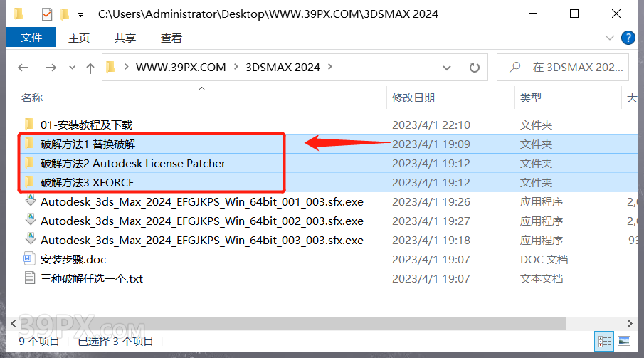
Task: Switch to the 主页 ribbon tab
Action: tap(79, 38)
